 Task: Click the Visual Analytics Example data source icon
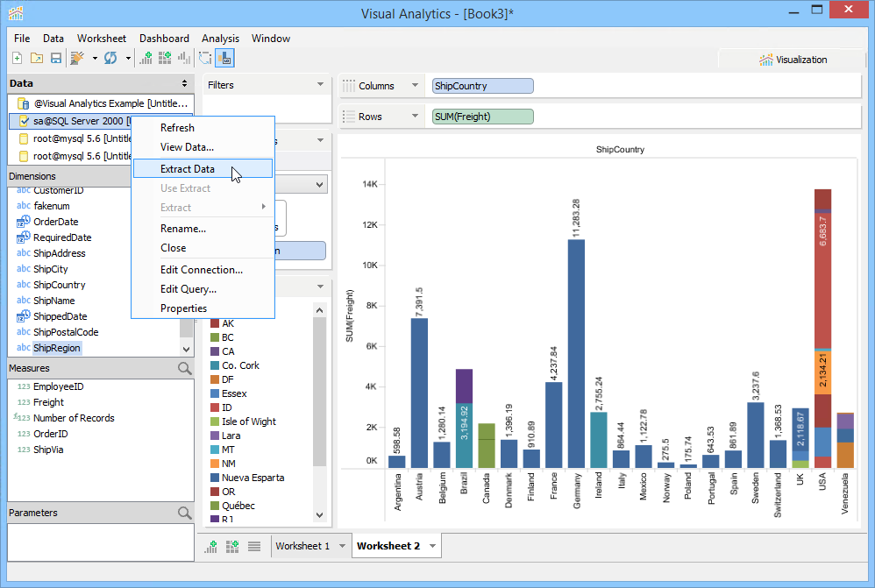pyautogui.click(x=24, y=103)
